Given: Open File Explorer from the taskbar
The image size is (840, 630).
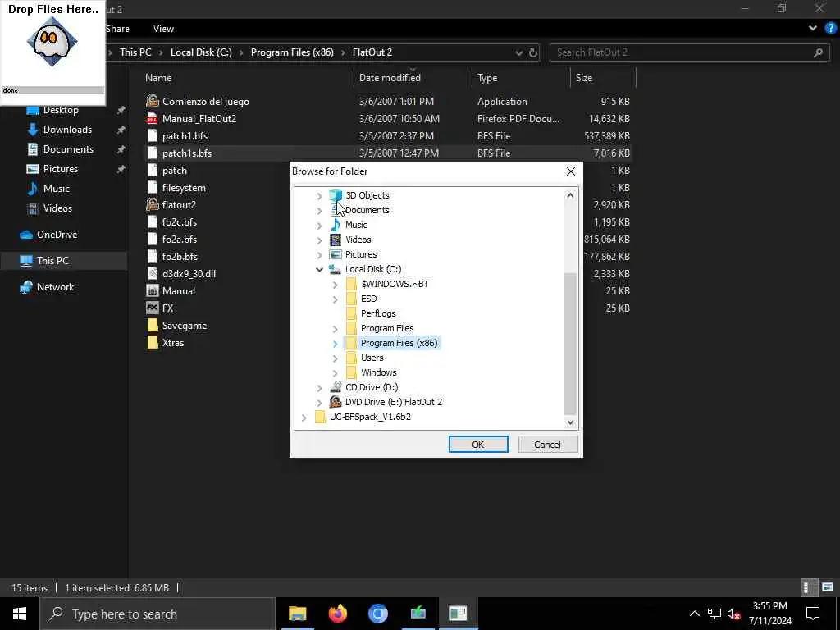Looking at the screenshot, I should [x=297, y=614].
